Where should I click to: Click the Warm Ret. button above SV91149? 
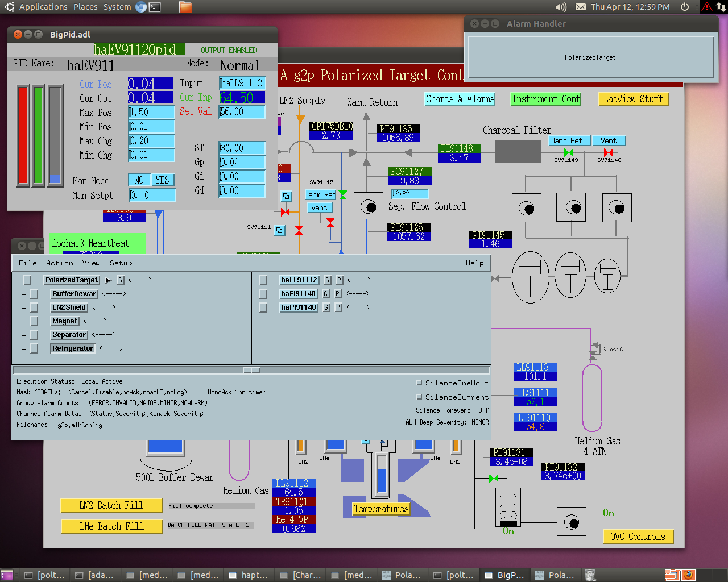coord(569,140)
